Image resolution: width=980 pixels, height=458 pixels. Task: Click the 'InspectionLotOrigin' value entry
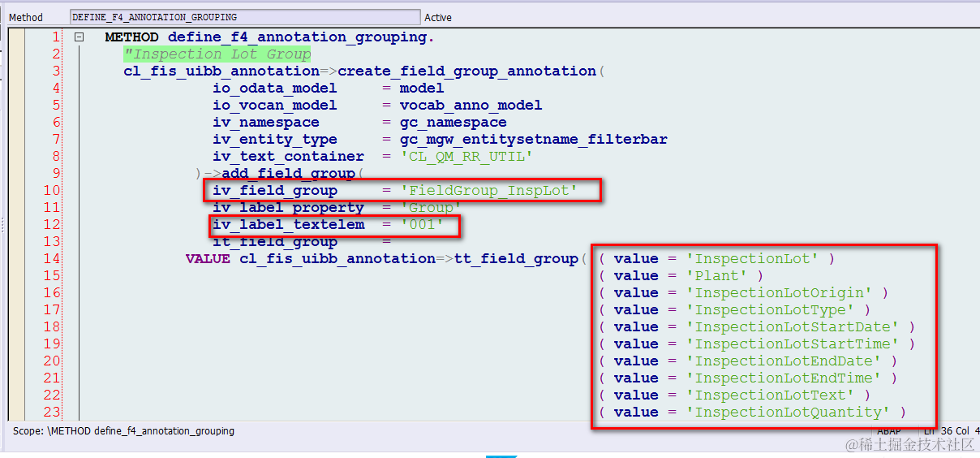743,293
